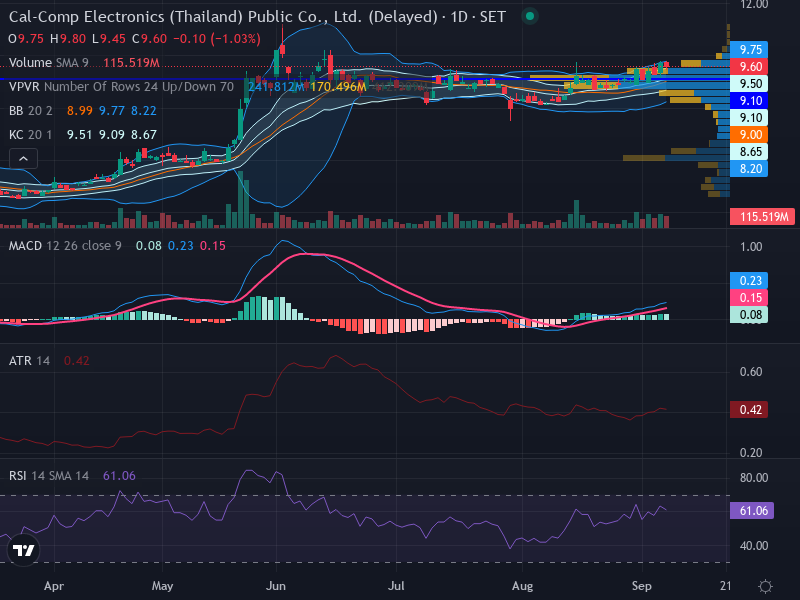Click the Cal-Comp Electronics symbol title
This screenshot has width=800, height=600.
[x=223, y=17]
